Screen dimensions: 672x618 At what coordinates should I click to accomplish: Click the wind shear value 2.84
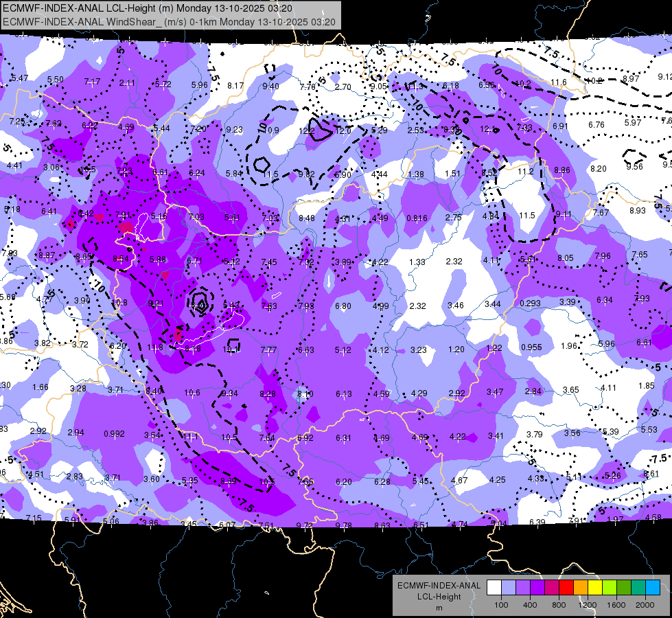[533, 391]
